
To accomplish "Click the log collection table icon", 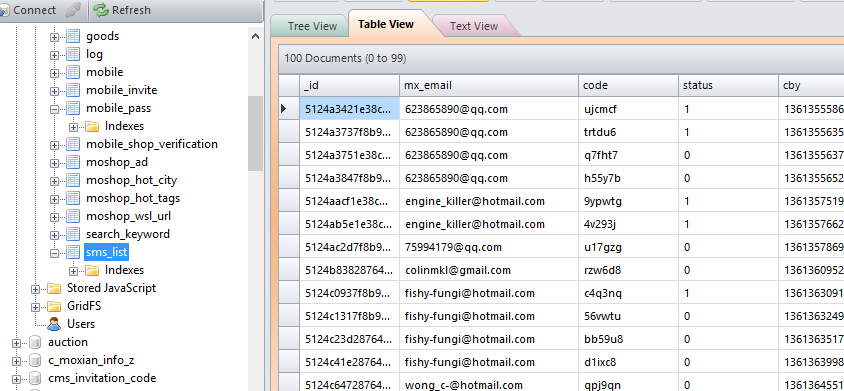I will (73, 54).
